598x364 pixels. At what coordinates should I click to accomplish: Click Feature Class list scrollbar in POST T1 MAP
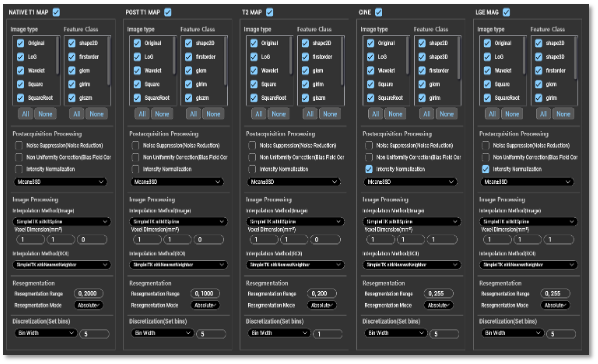tap(225, 61)
